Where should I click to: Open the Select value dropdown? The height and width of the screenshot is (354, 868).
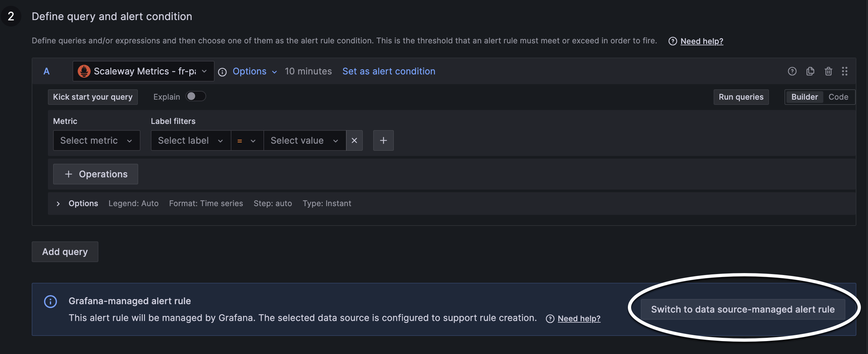305,140
